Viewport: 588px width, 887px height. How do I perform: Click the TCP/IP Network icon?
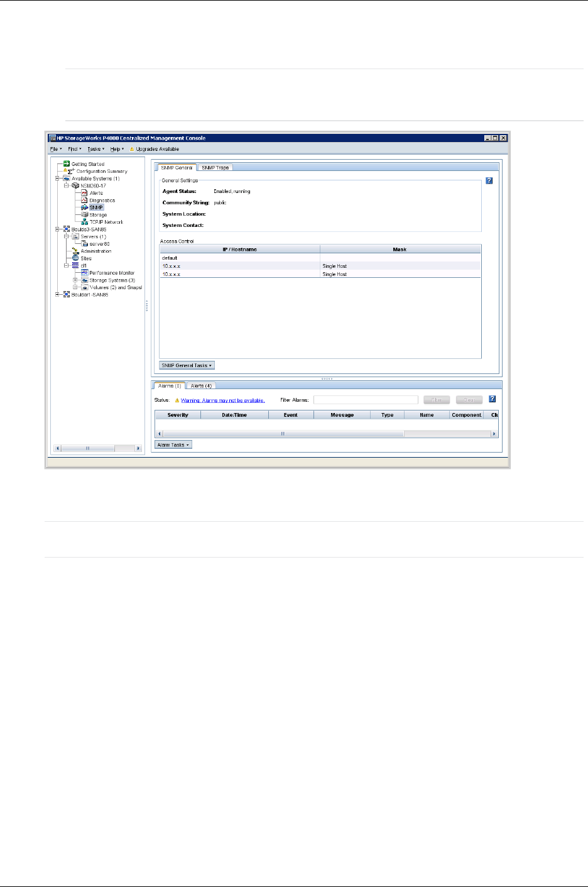point(84,222)
